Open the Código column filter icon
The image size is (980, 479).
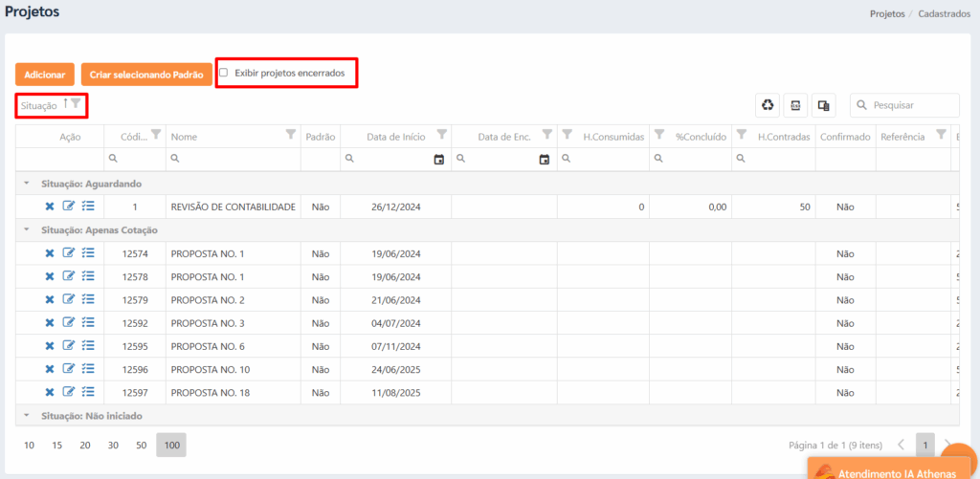tap(156, 134)
